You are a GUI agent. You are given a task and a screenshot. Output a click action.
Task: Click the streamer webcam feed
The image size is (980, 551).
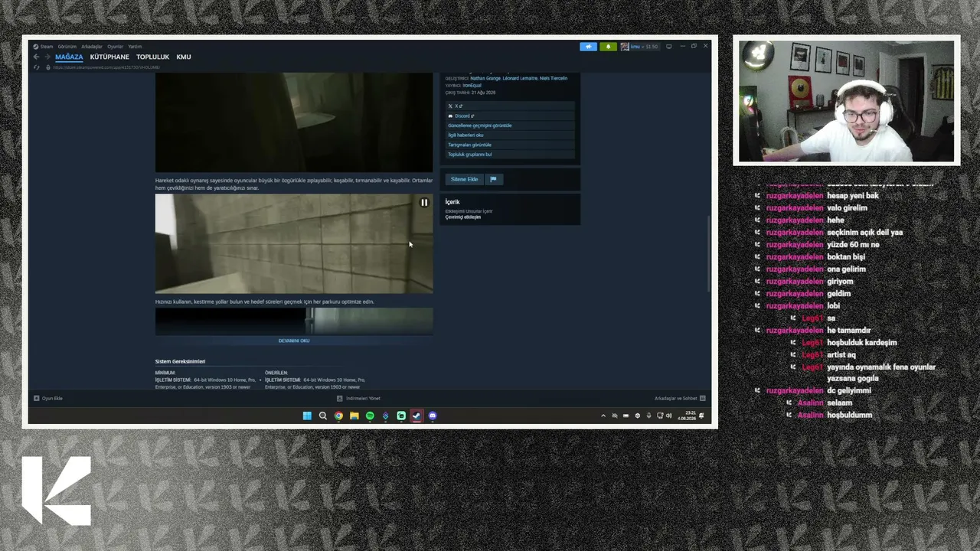click(x=846, y=100)
